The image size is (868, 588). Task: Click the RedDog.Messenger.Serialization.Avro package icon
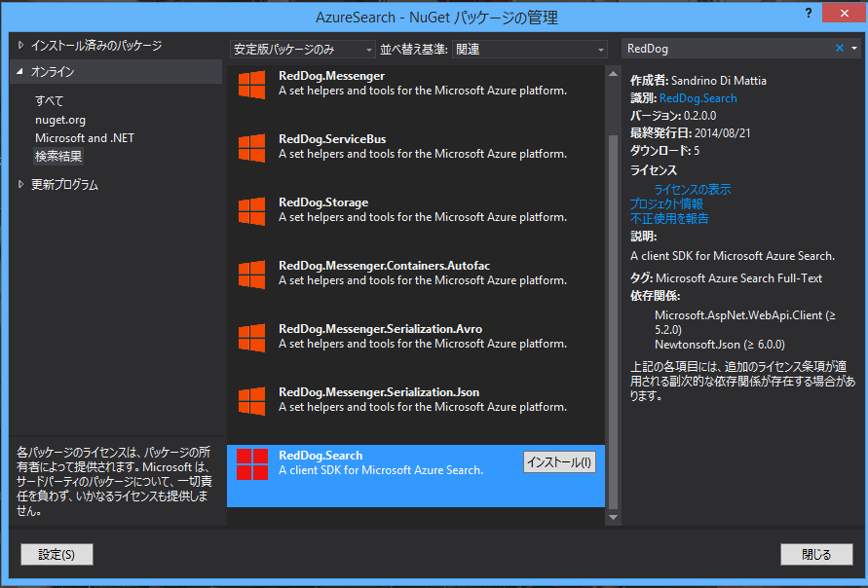pos(252,338)
